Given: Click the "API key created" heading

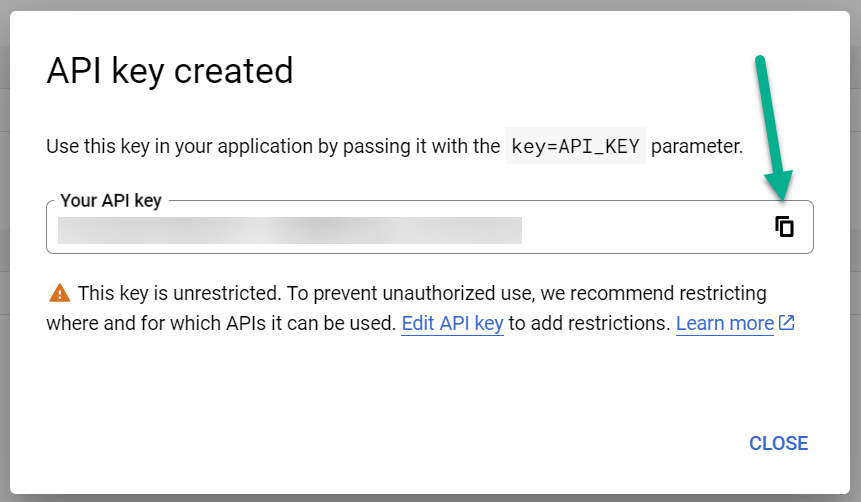Looking at the screenshot, I should tap(170, 71).
